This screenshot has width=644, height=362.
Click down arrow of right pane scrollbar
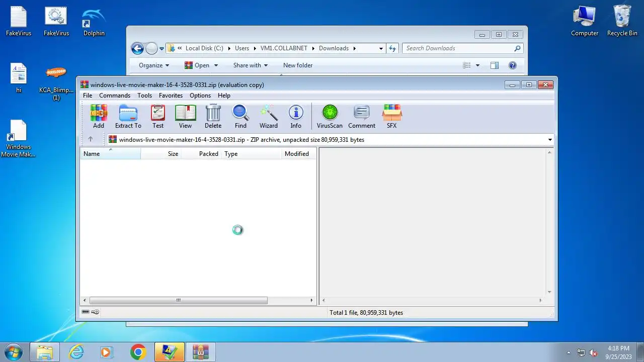pyautogui.click(x=549, y=292)
